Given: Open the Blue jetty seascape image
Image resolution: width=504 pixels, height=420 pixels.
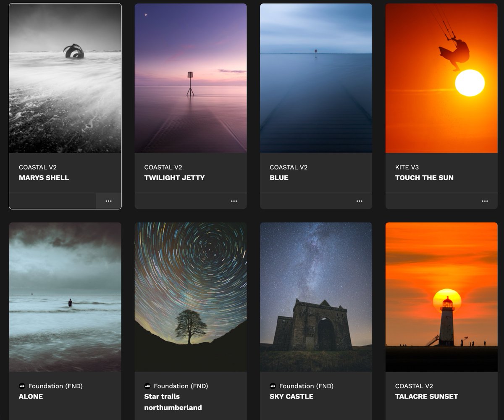Looking at the screenshot, I should coord(316,78).
